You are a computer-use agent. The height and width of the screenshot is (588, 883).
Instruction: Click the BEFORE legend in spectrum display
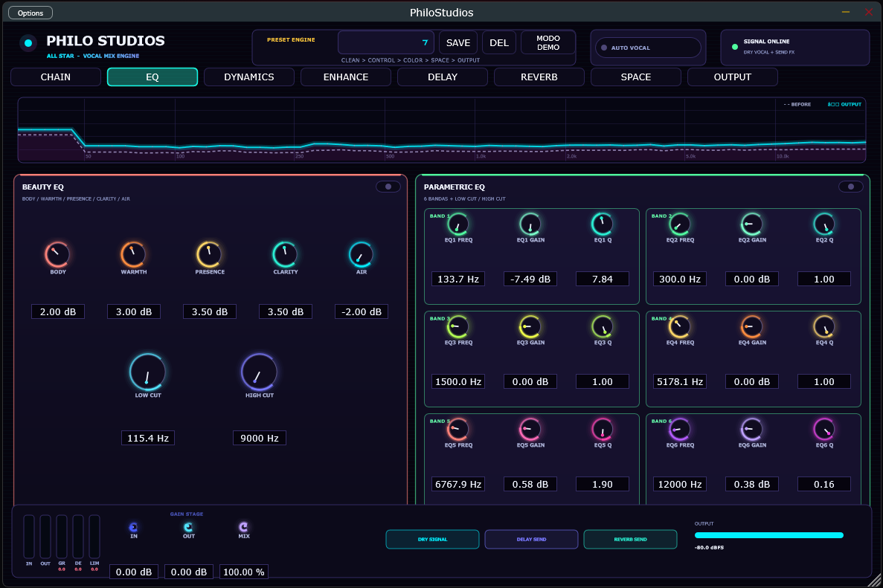click(797, 105)
